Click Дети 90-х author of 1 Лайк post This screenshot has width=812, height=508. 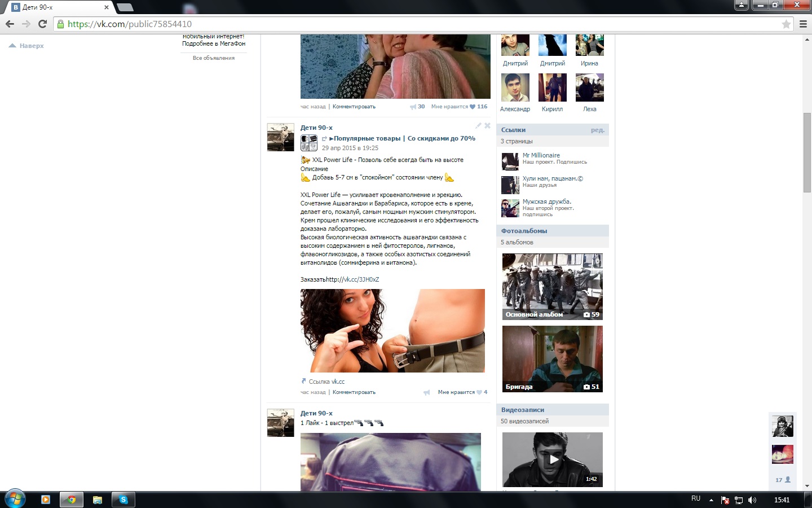[x=316, y=413]
